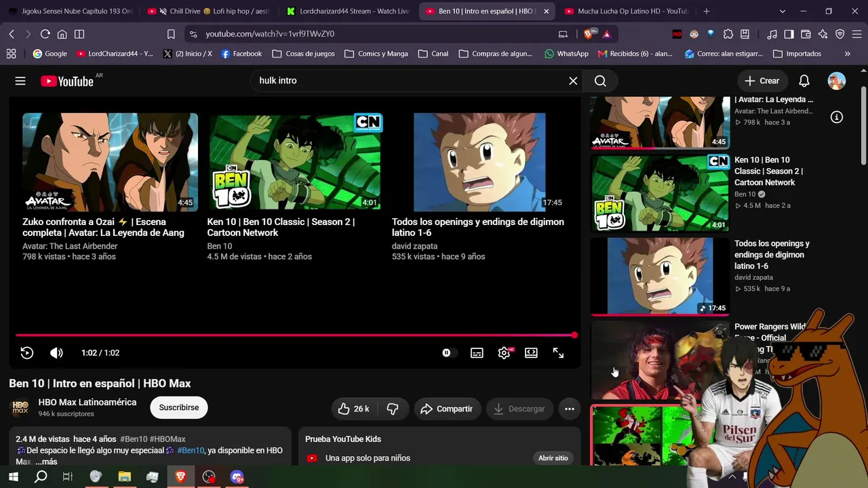Image resolution: width=868 pixels, height=488 pixels.
Task: Expand the Comics y Manga bookmark folder
Action: (376, 54)
